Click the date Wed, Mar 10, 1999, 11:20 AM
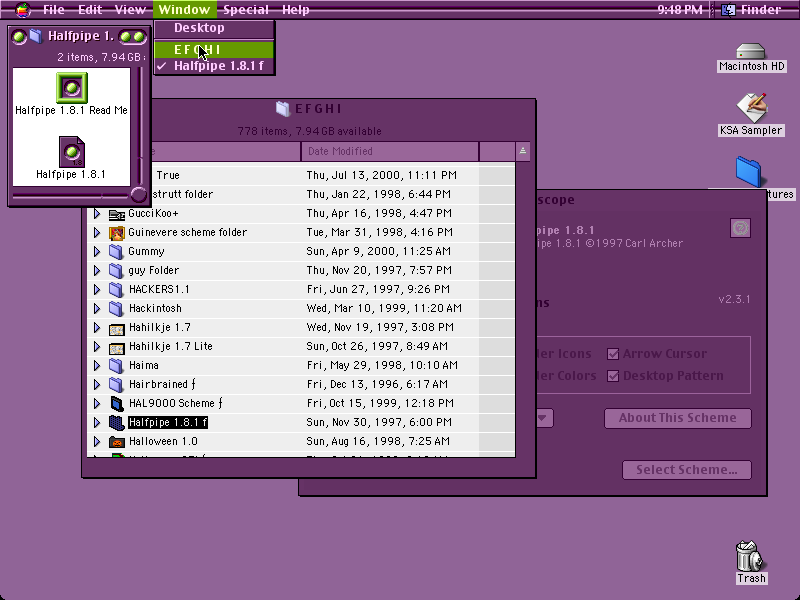The height and width of the screenshot is (600, 800). point(384,308)
